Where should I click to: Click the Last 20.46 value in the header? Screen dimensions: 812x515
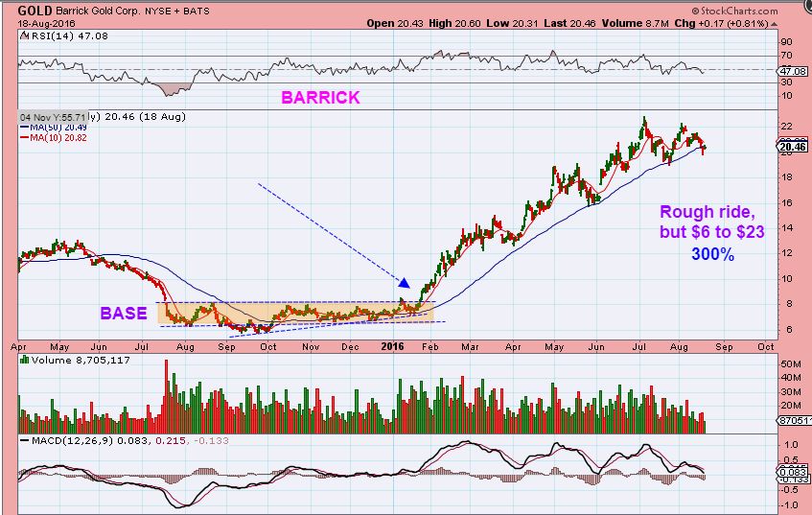tap(569, 23)
